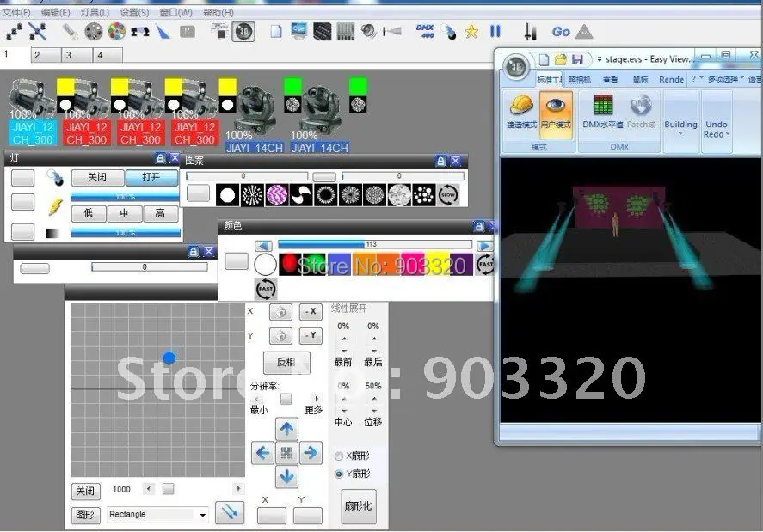Switch to page tab 4
This screenshot has width=763, height=532.
tap(107, 55)
